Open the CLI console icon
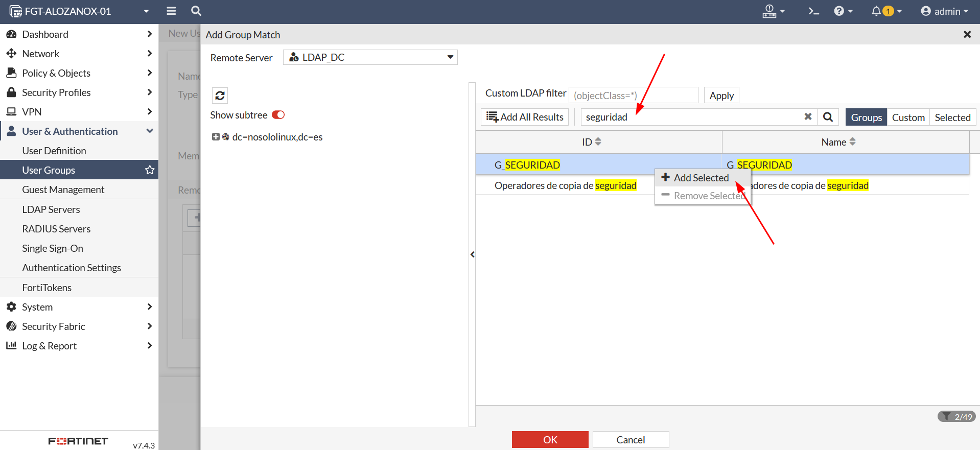The width and height of the screenshot is (980, 450). coord(813,11)
